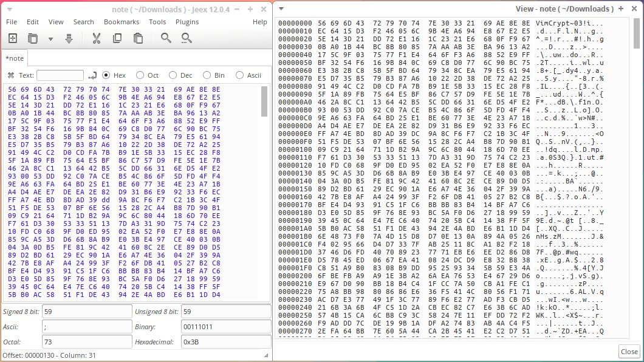This screenshot has height=362, width=644.
Task: Click the Copy icon in toolbar
Action: (117, 38)
